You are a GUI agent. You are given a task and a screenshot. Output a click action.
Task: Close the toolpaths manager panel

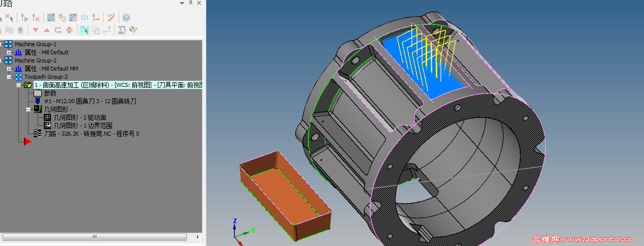click(199, 3)
